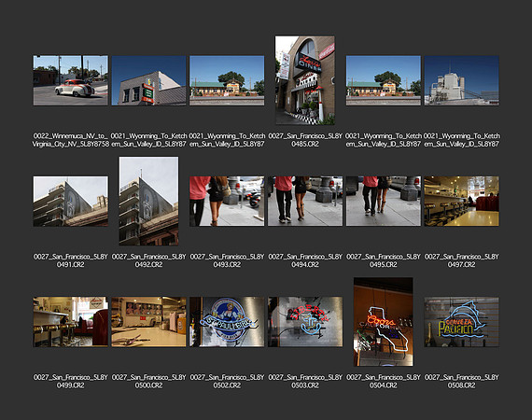Select the caption ending 0500.CR2
This screenshot has height=420, width=532.
(148, 382)
